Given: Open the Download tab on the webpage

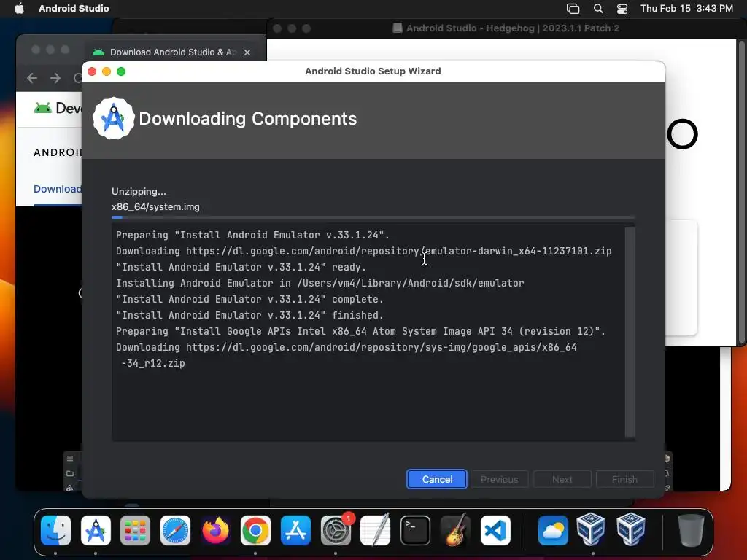Looking at the screenshot, I should [x=57, y=189].
